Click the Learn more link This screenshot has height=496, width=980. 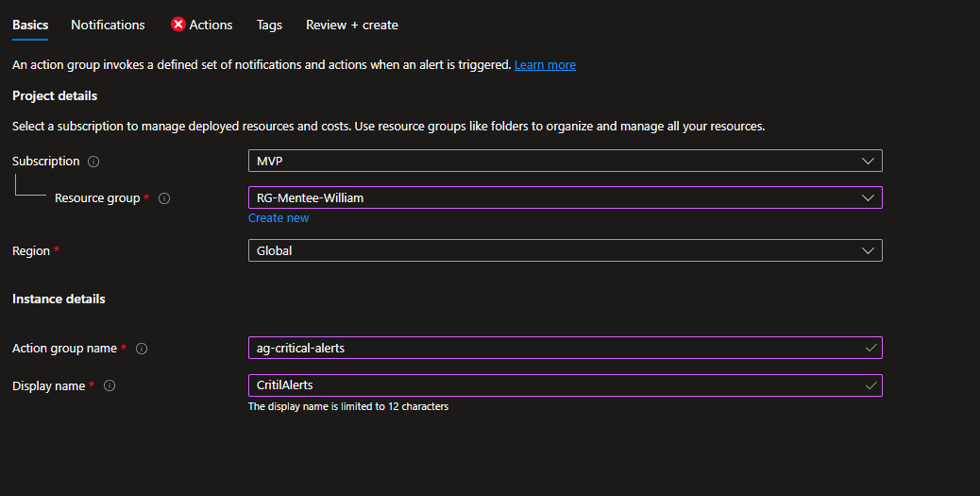pyautogui.click(x=545, y=65)
